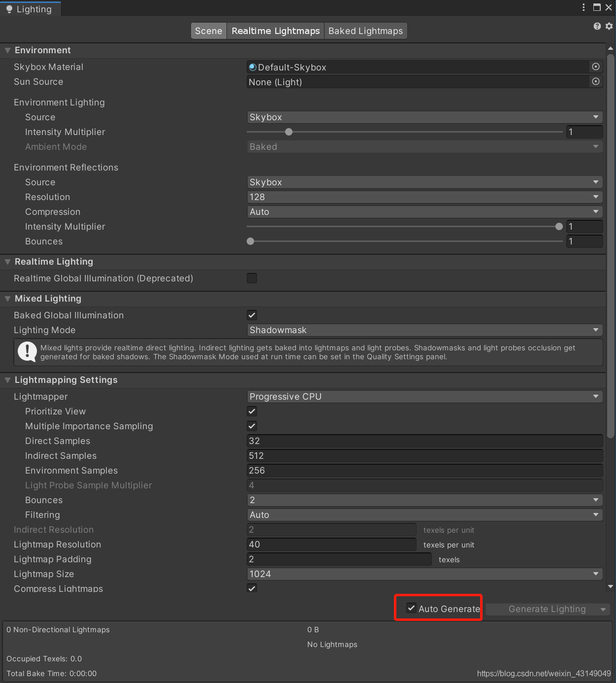
Task: Toggle Baked Global Illumination checkbox
Action: 252,315
